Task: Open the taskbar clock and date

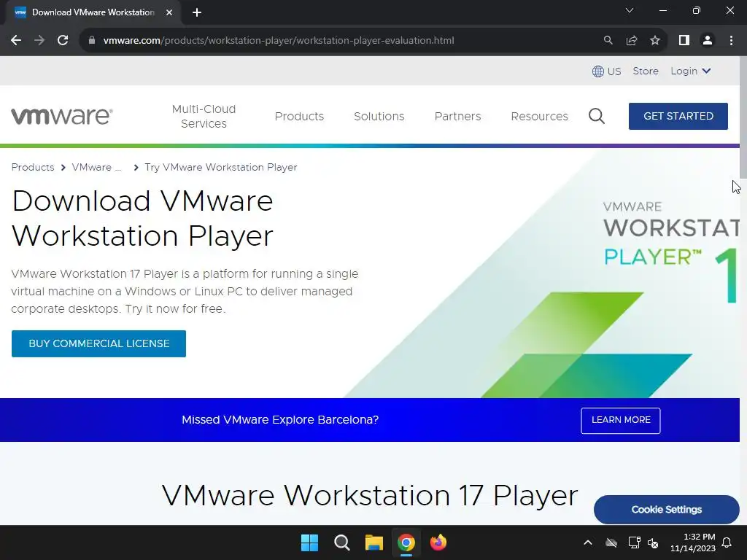Action: (x=693, y=542)
